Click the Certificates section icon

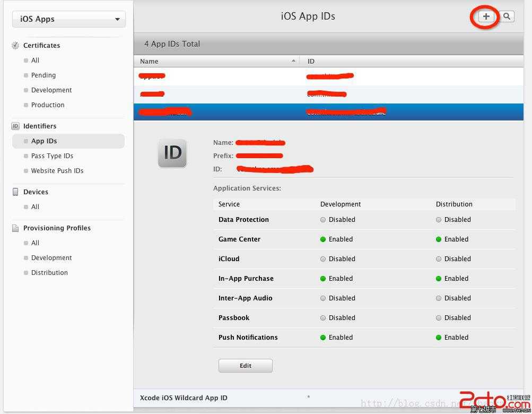coord(15,45)
